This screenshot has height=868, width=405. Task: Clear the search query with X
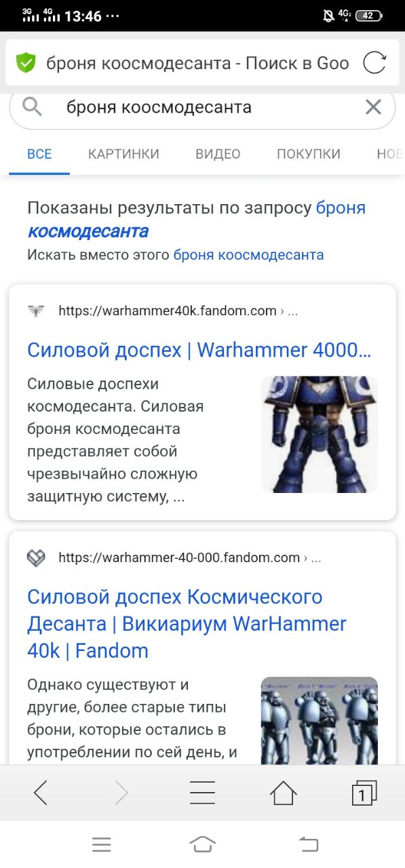[x=373, y=106]
